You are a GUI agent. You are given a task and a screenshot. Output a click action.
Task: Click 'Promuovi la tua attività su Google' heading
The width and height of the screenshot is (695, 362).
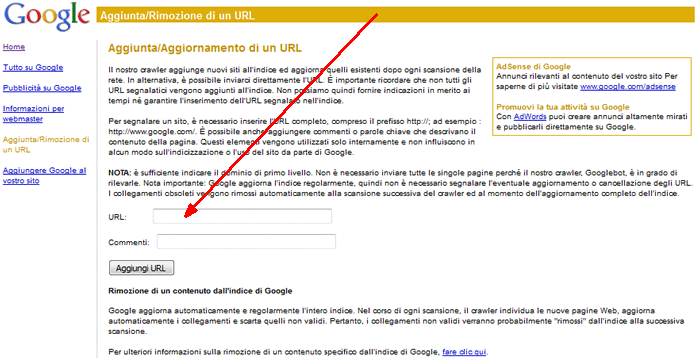(562, 107)
